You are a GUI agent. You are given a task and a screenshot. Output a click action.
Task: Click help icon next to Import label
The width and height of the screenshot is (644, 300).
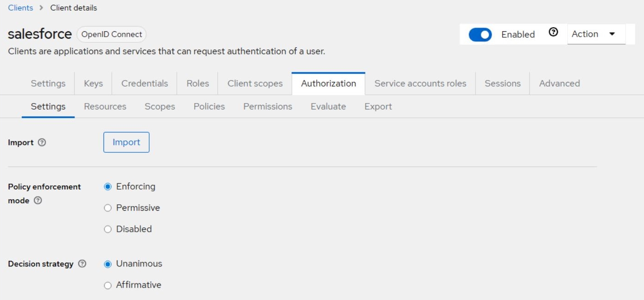42,143
